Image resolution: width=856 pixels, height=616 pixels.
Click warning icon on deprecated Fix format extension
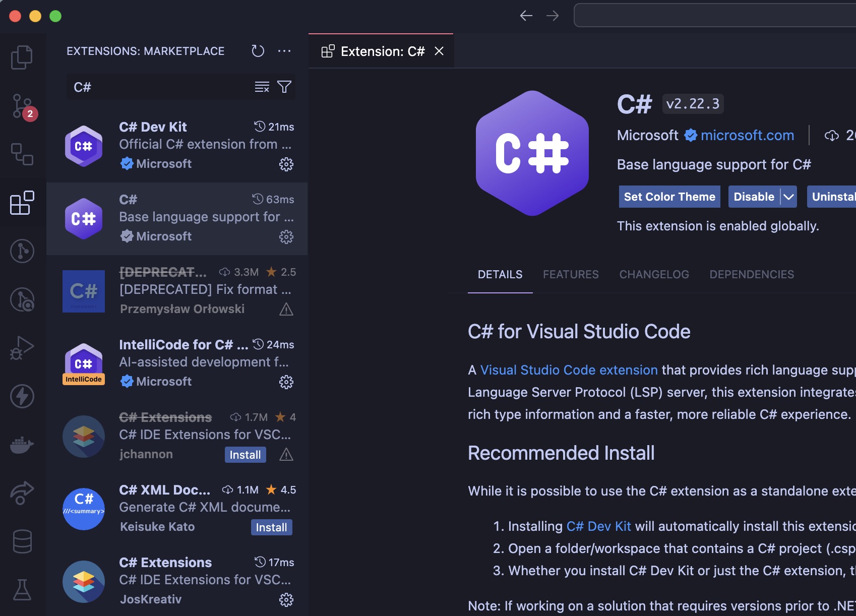pos(286,310)
